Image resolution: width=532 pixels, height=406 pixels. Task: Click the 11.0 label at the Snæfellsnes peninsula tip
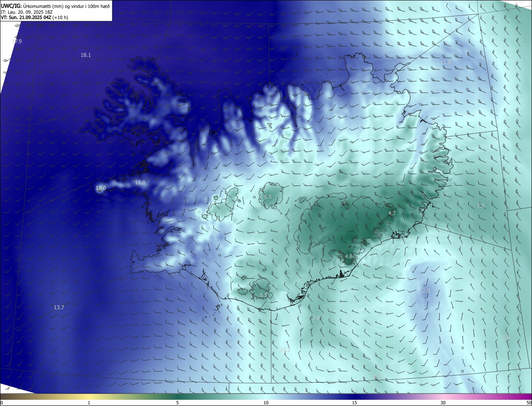tap(101, 188)
